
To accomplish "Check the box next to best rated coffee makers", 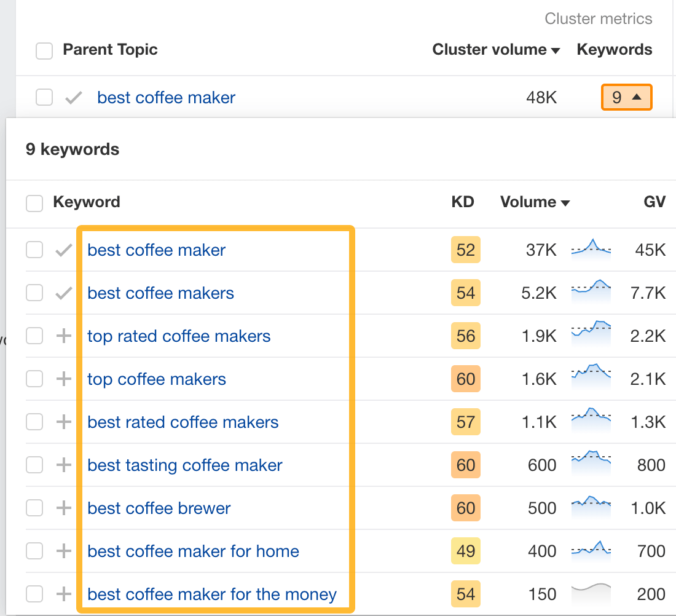I will 34,422.
